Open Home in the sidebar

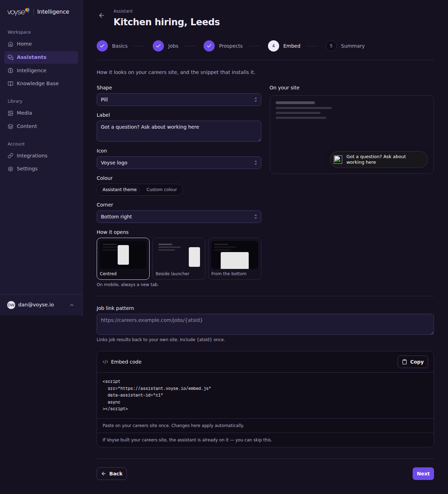click(41, 44)
